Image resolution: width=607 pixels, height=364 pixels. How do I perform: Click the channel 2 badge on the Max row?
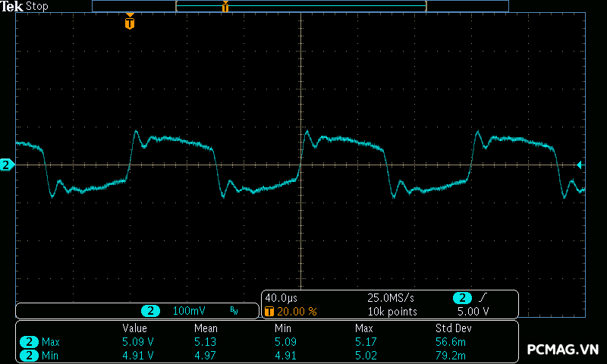(x=29, y=342)
